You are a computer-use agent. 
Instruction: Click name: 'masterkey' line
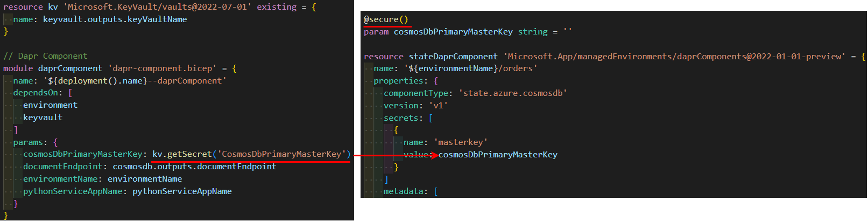pos(446,142)
